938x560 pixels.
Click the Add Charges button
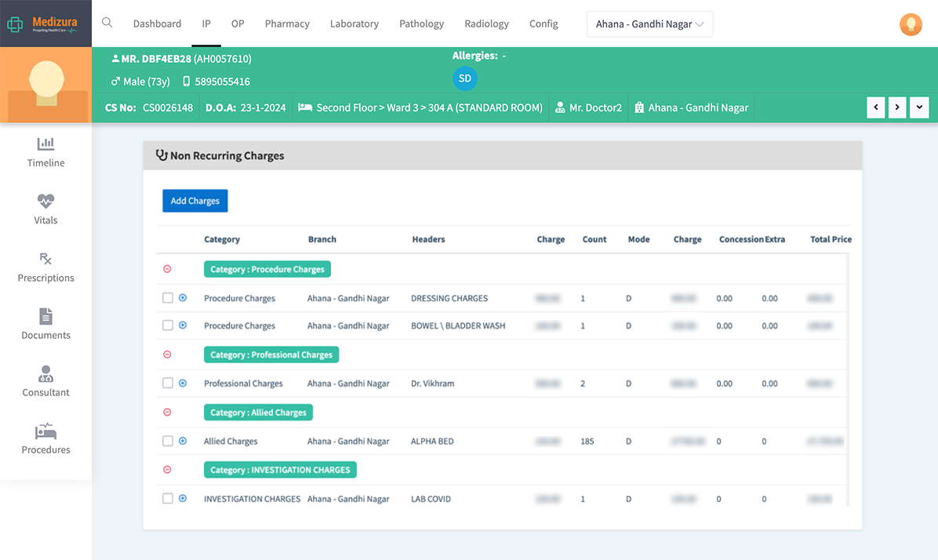[x=195, y=201]
